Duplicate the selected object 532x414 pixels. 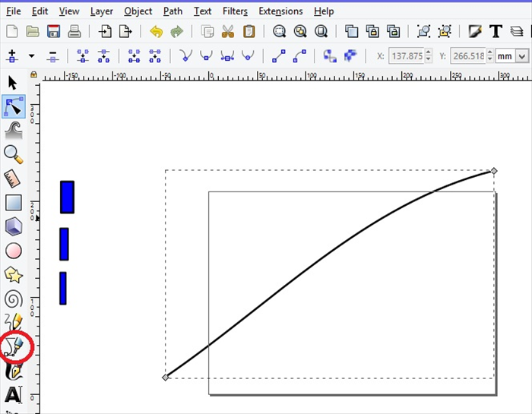pyautogui.click(x=351, y=32)
